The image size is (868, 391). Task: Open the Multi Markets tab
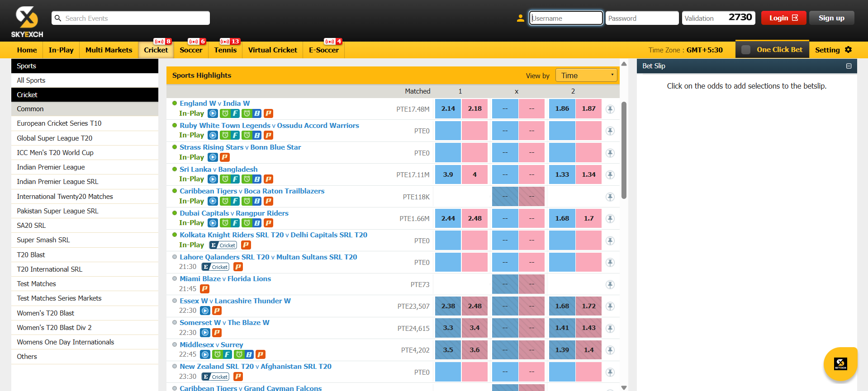point(109,50)
